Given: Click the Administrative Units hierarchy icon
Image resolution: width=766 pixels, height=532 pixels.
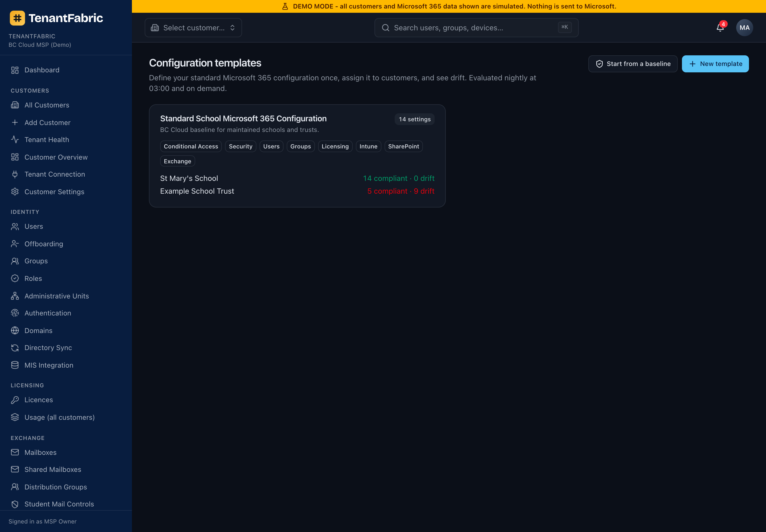Looking at the screenshot, I should tap(15, 296).
